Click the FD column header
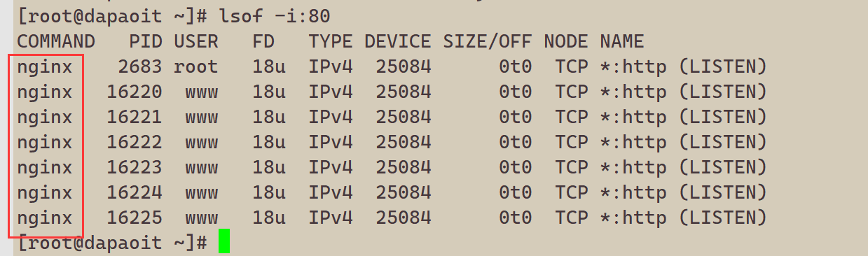The image size is (868, 256). pos(263,41)
